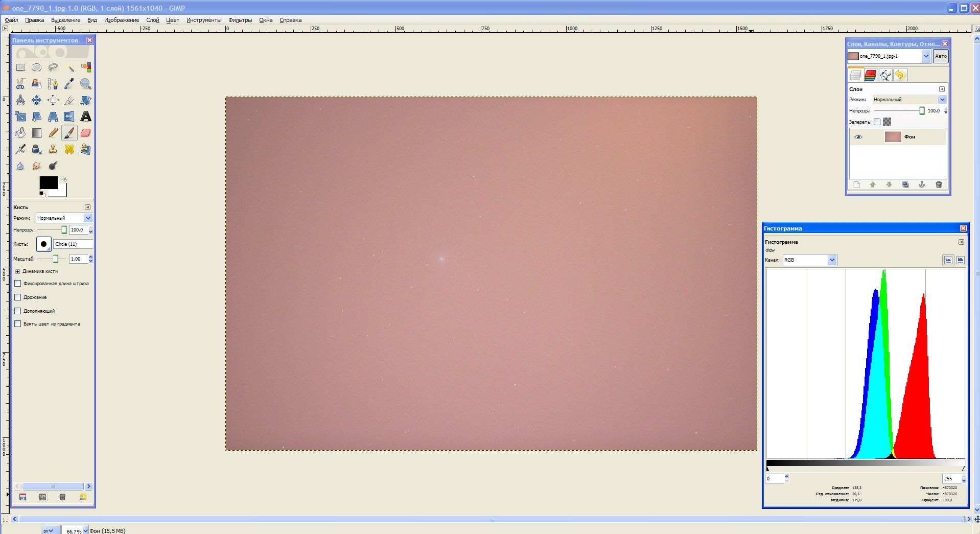980x534 pixels.
Task: Hide the 'Фон' layer via eye icon
Action: click(858, 137)
